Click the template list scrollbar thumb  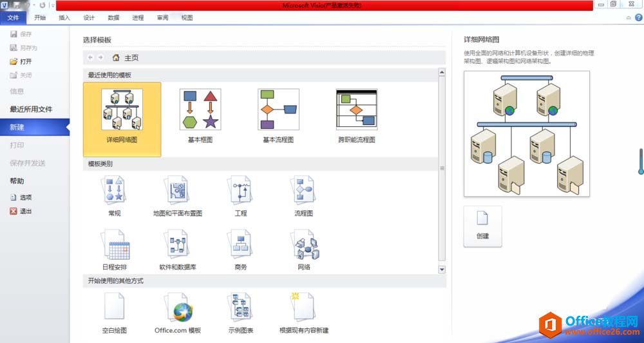(x=442, y=168)
